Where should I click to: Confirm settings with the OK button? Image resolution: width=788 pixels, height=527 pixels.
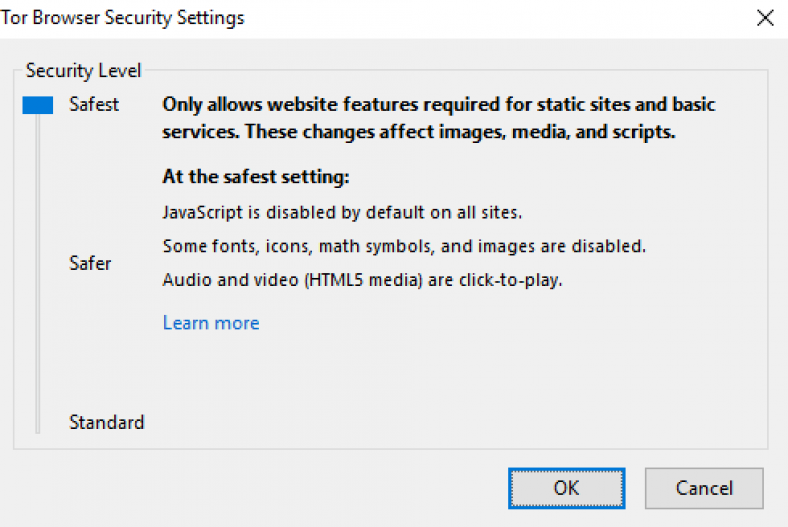pyautogui.click(x=566, y=488)
